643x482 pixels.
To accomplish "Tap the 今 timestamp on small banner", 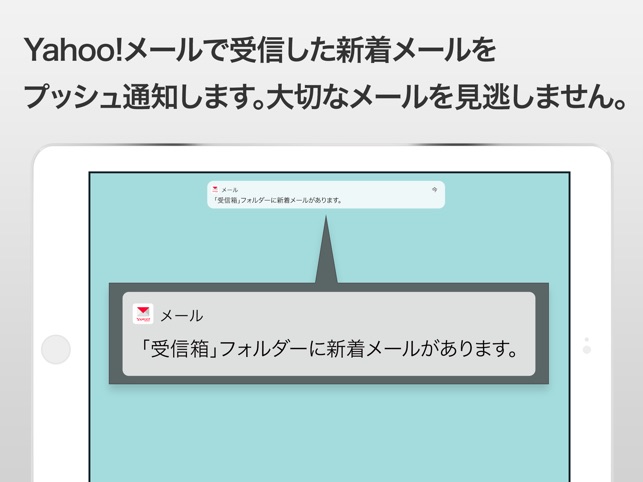I will 434,190.
